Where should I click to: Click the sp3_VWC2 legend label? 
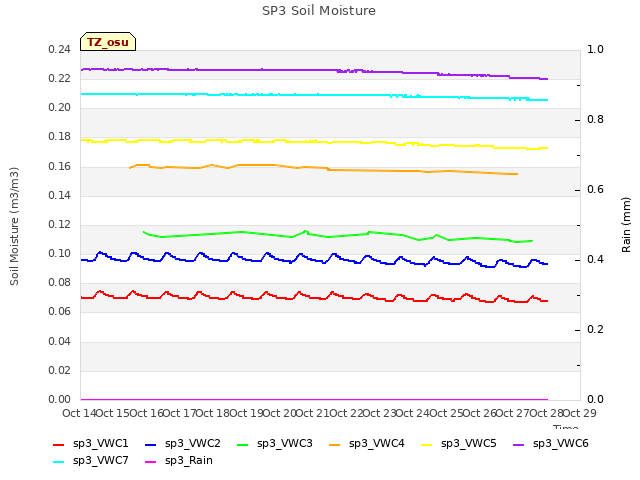pos(193,443)
